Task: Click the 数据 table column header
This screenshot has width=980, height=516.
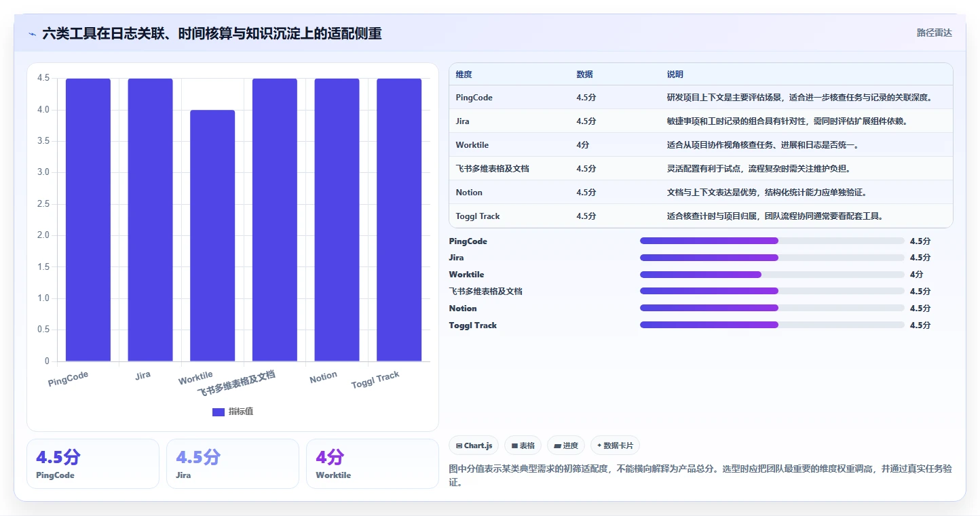Action: point(585,74)
